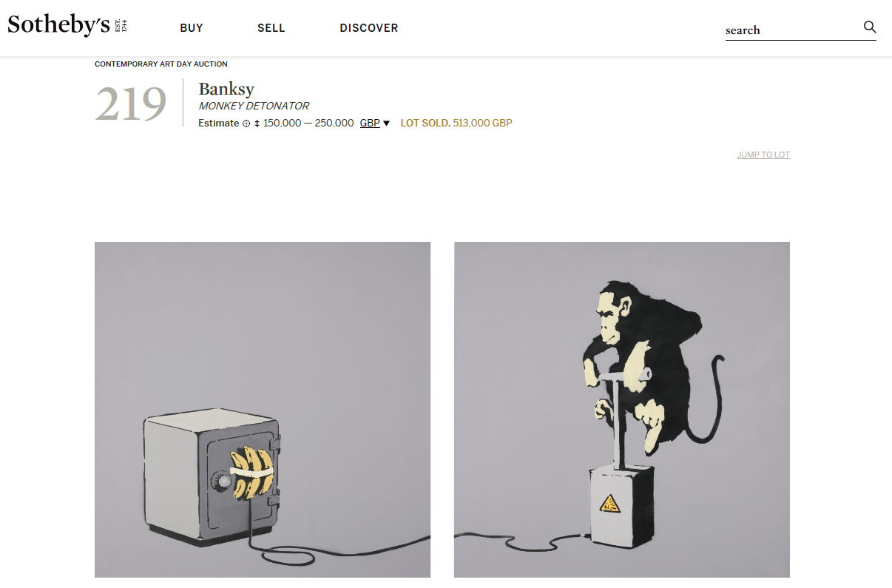
Task: Open the BUY menu
Action: (192, 28)
